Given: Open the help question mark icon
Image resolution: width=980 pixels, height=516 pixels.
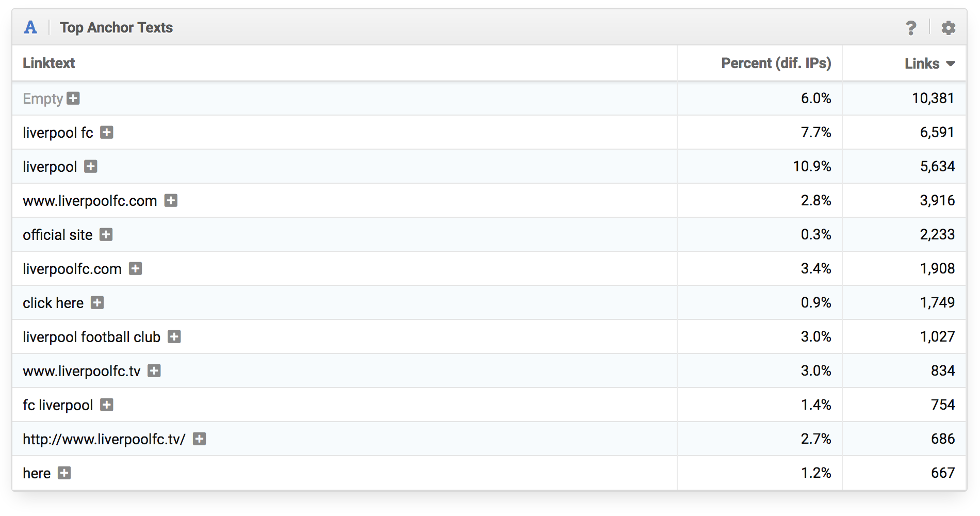Looking at the screenshot, I should click(x=911, y=28).
